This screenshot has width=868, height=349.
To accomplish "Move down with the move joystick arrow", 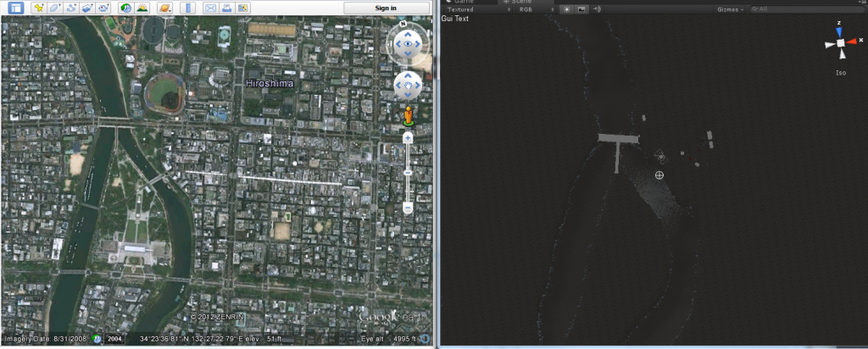I will tap(408, 95).
